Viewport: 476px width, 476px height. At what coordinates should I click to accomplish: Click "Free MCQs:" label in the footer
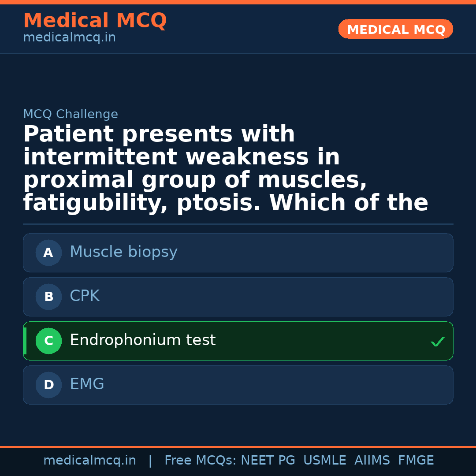coord(201,461)
